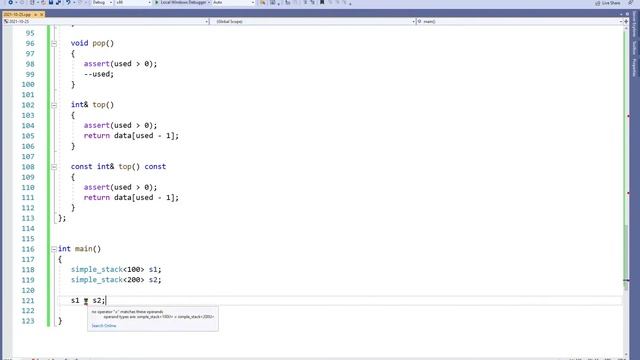Click 'return' on line 105

(x=97, y=136)
